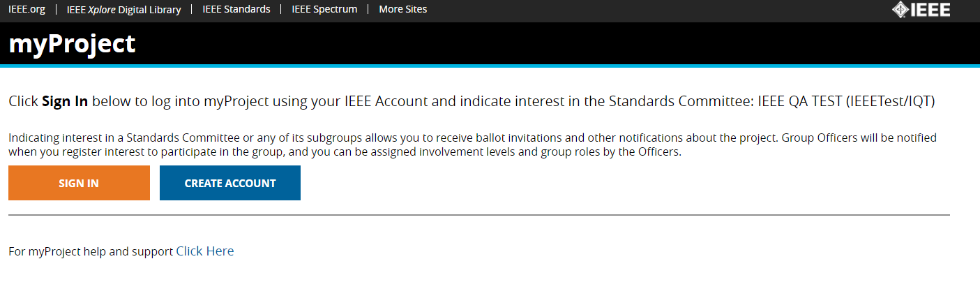Click the gray horizontal divider line
The height and width of the screenshot is (289, 980).
[x=479, y=215]
